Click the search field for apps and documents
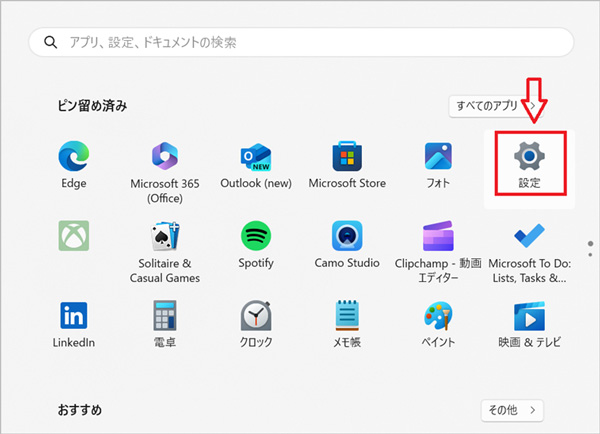 (301, 42)
